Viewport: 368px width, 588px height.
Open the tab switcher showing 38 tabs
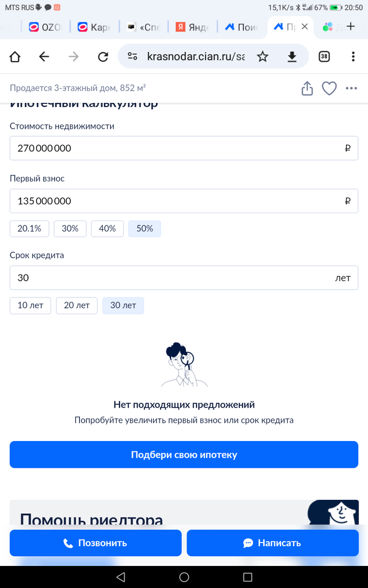pos(324,56)
